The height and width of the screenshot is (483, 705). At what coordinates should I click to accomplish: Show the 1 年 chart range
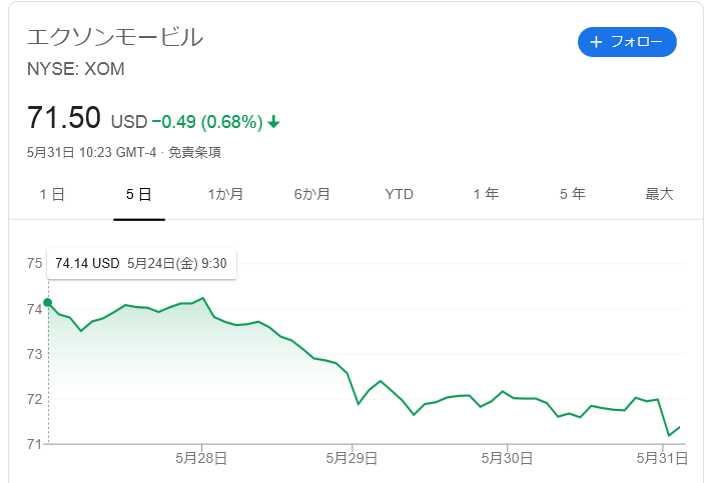pyautogui.click(x=486, y=194)
